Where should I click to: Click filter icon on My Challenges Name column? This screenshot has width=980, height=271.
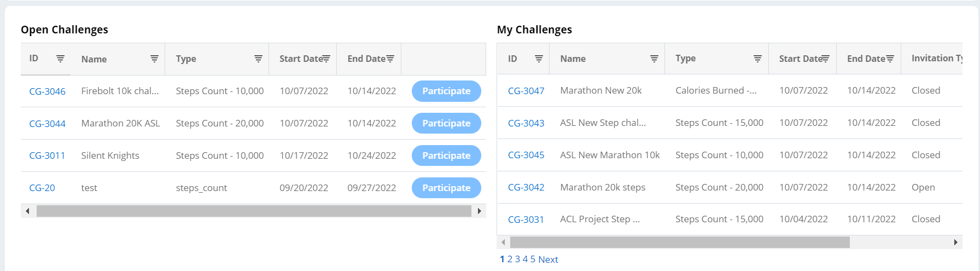click(x=654, y=59)
